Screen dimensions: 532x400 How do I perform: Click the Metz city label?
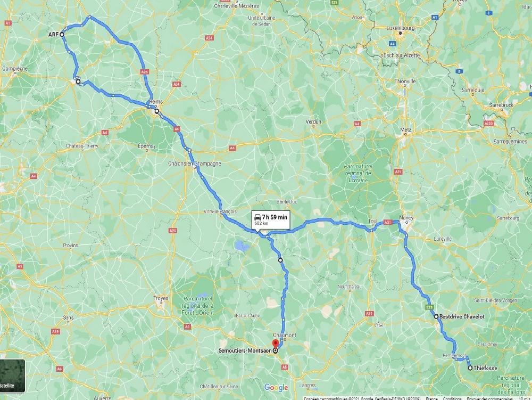click(x=405, y=130)
